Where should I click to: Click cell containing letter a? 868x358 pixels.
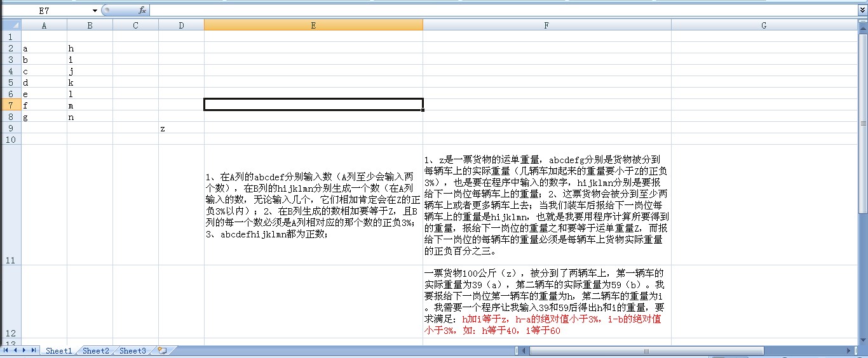coord(44,48)
